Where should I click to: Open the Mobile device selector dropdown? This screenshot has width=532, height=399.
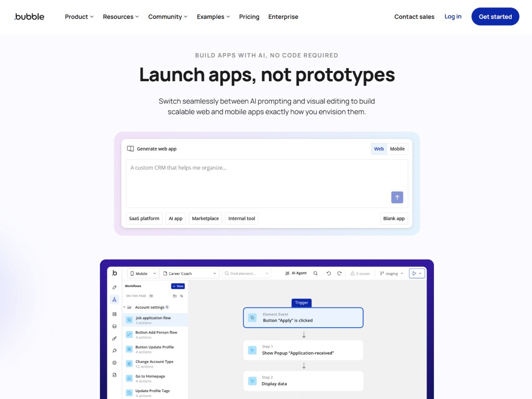click(x=142, y=272)
